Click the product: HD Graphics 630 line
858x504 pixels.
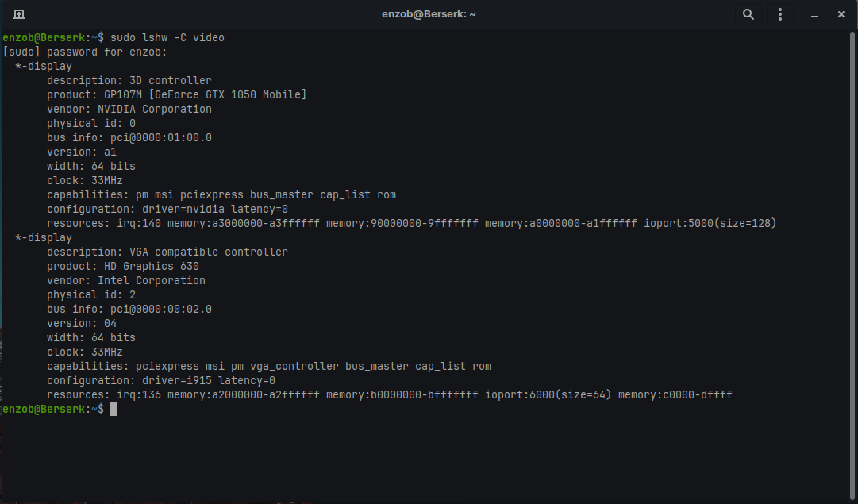123,266
